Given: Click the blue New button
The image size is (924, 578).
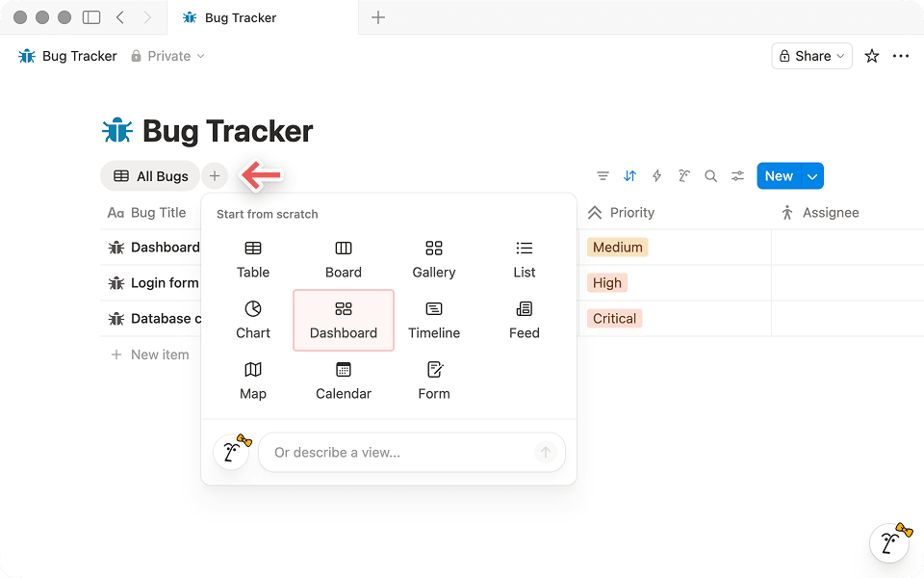Looking at the screenshot, I should (x=779, y=175).
